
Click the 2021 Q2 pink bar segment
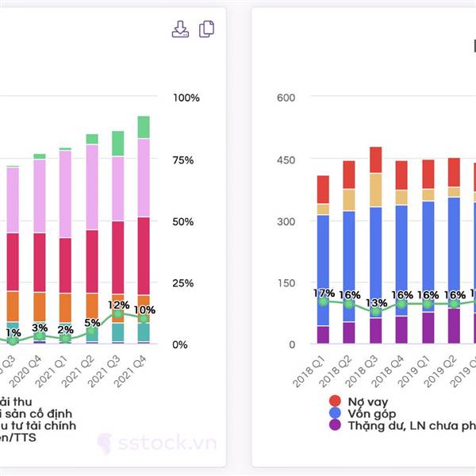click(x=92, y=187)
